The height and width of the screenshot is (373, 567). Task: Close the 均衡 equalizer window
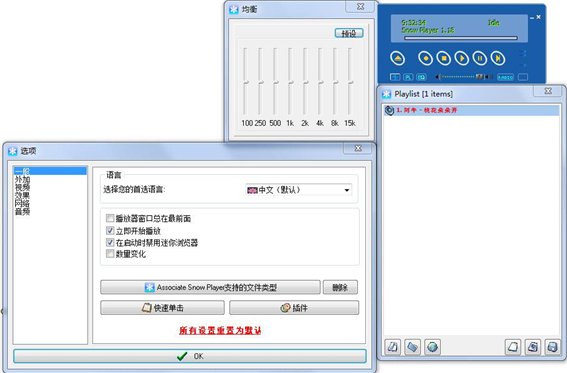point(360,7)
